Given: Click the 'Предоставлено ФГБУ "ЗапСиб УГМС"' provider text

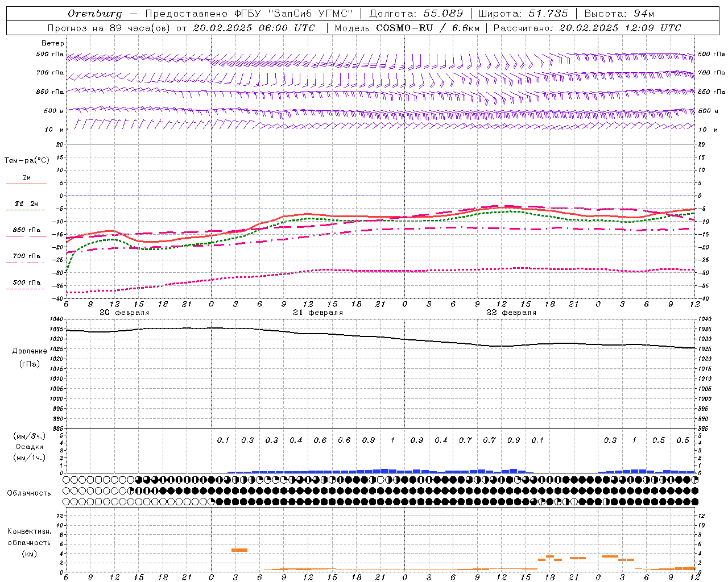Looking at the screenshot, I should click(250, 14).
